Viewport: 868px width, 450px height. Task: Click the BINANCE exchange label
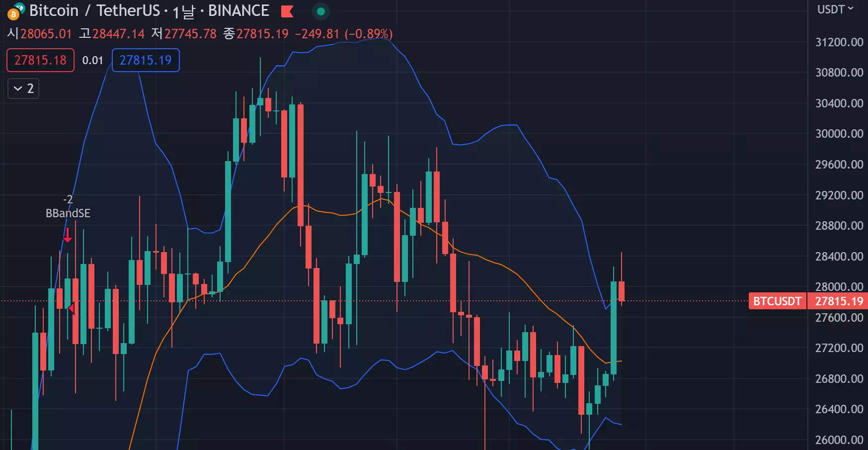pyautogui.click(x=238, y=10)
